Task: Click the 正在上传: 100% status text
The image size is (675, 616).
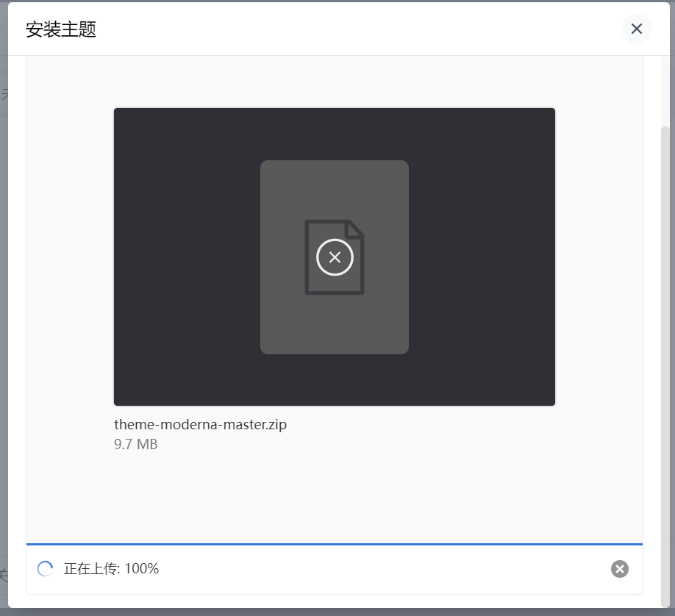Action: (112, 569)
